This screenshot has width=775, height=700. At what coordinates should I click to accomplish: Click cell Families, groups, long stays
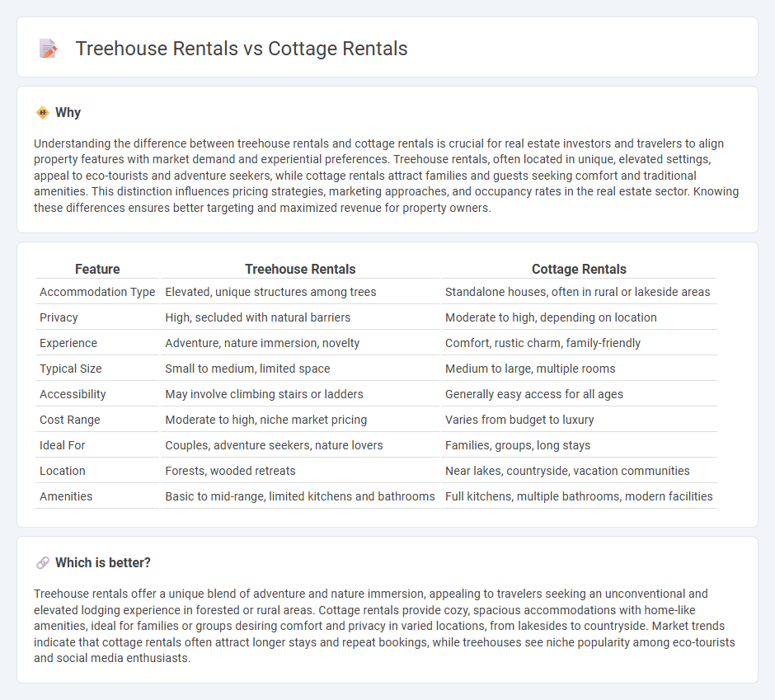[x=518, y=445]
